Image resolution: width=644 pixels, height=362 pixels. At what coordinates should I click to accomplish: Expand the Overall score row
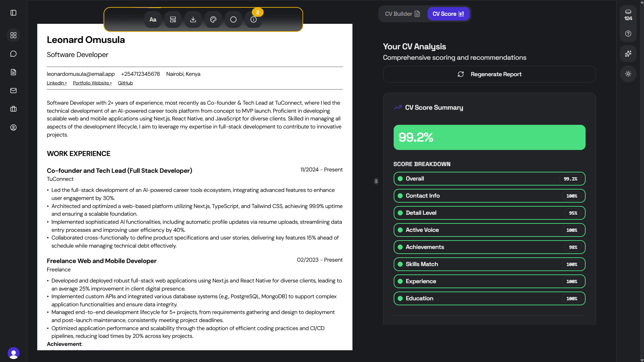coord(489,178)
